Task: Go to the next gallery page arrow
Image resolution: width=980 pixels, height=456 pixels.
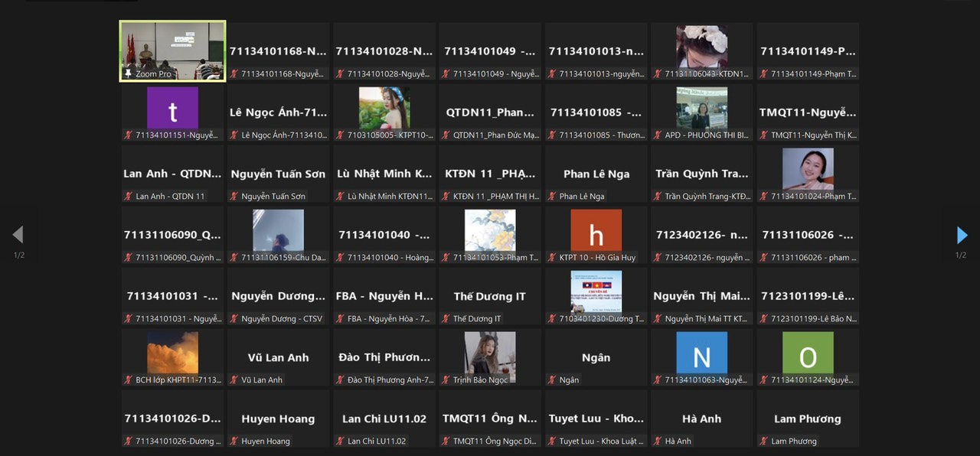Action: [x=962, y=235]
